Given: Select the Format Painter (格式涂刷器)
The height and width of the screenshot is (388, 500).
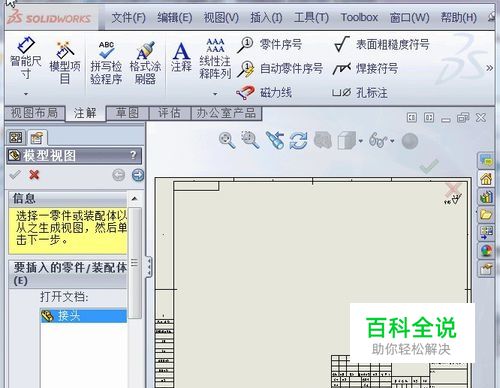Looking at the screenshot, I should click(145, 62).
